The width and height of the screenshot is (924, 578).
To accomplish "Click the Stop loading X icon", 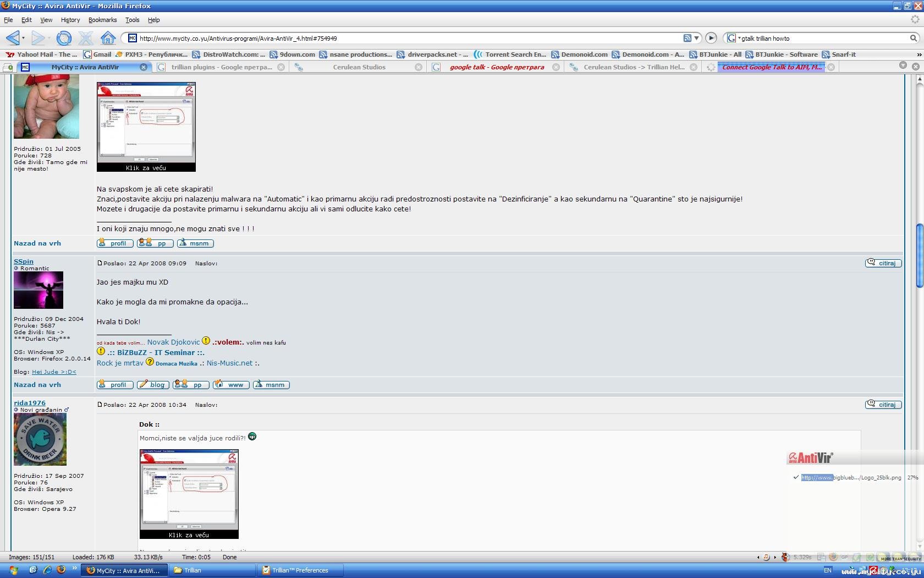I will tap(86, 38).
